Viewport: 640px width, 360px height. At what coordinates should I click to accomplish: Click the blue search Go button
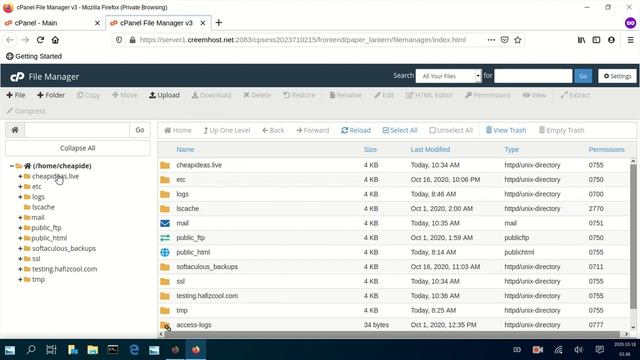(583, 76)
